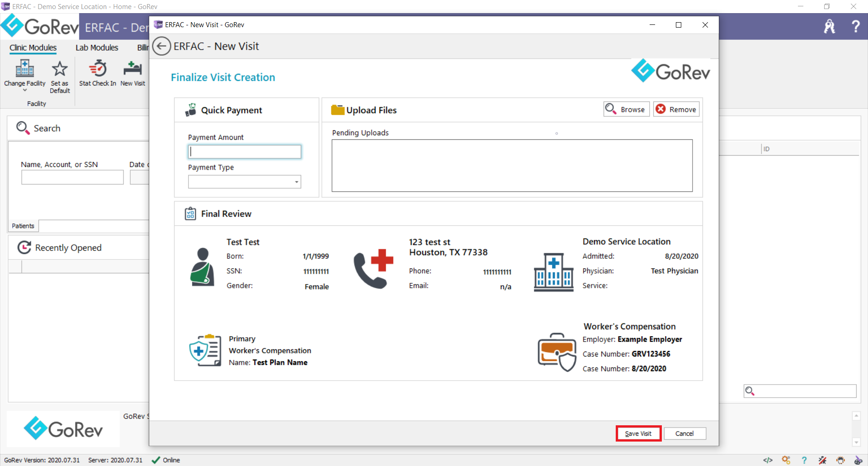Click the scrollbar down arrow at lower right
868x466 pixels.
(856, 442)
